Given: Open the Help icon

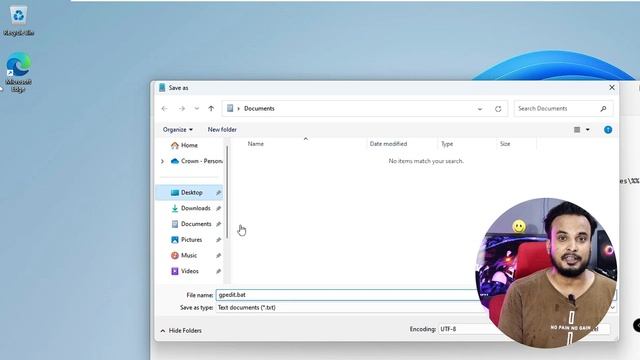Looking at the screenshot, I should (x=608, y=130).
